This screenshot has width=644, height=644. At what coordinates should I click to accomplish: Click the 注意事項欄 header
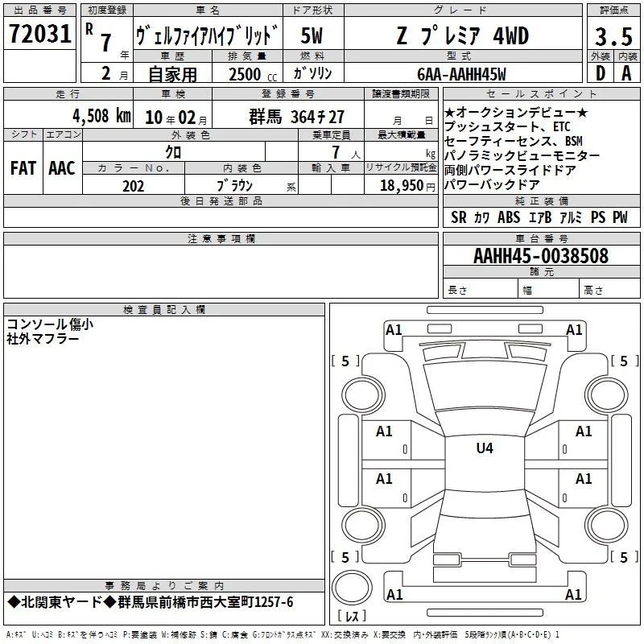click(x=221, y=238)
